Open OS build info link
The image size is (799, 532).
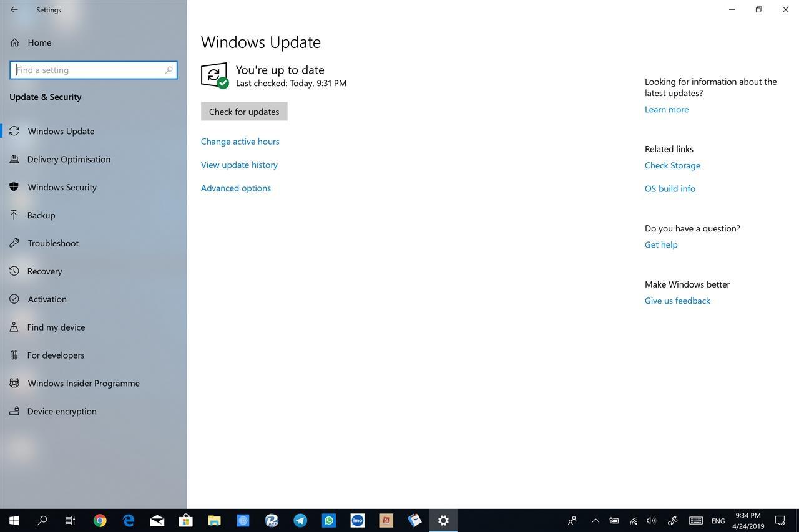pos(670,188)
